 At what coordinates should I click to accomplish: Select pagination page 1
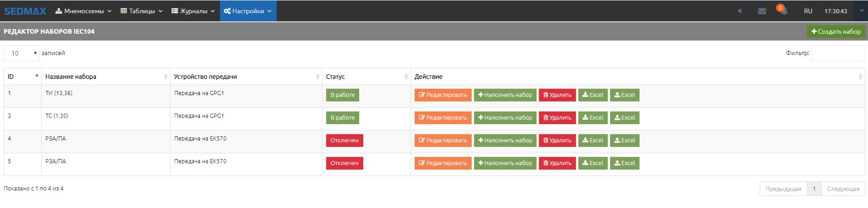[x=814, y=189]
